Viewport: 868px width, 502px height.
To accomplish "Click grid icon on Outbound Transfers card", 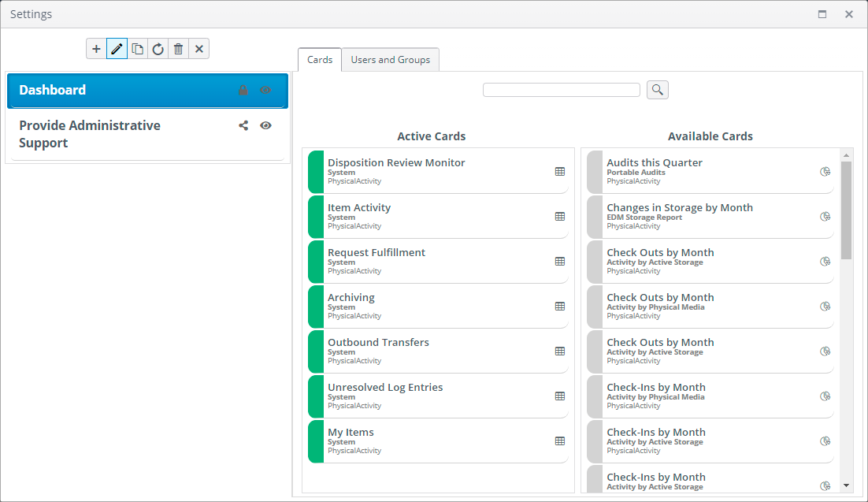I will [x=560, y=351].
